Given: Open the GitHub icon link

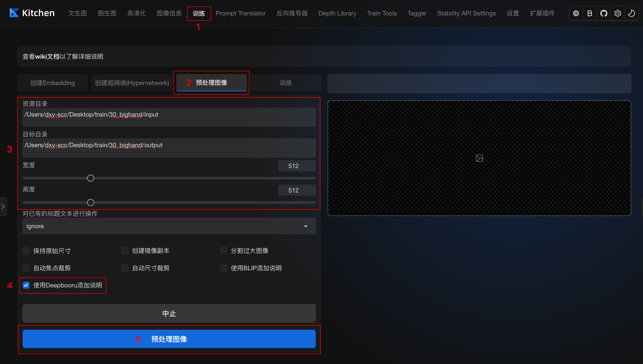Looking at the screenshot, I should tap(603, 13).
